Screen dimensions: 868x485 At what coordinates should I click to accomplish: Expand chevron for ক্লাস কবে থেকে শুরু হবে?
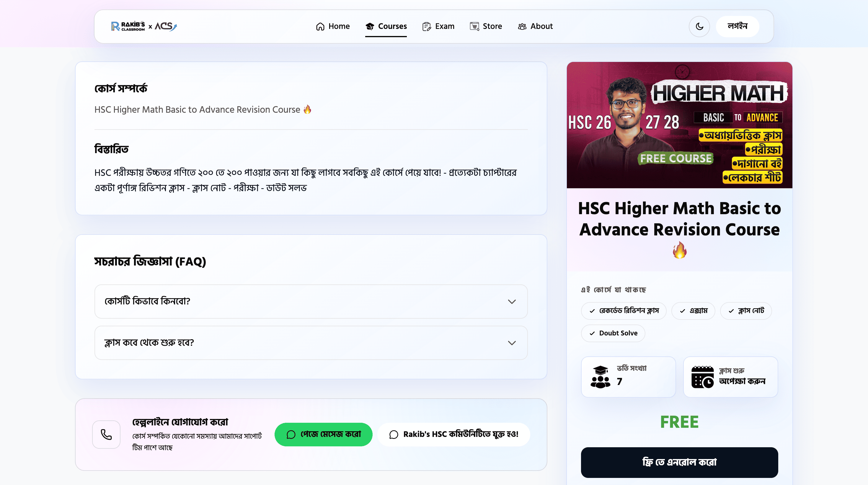[512, 343]
